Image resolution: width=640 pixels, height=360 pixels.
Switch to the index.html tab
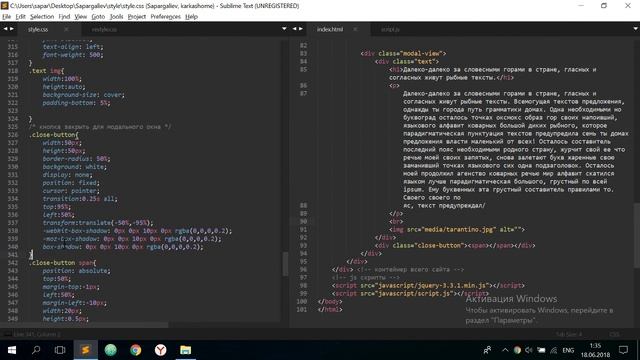point(330,29)
